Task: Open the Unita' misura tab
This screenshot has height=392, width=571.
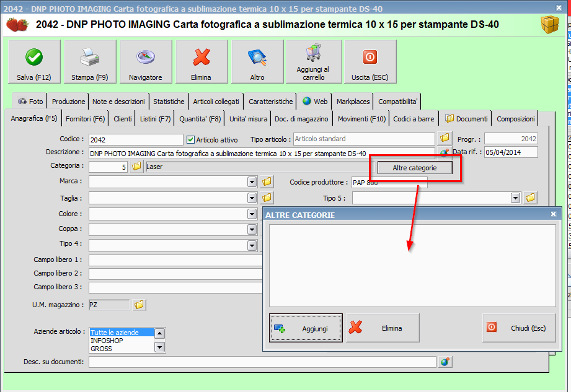Action: pyautogui.click(x=249, y=119)
